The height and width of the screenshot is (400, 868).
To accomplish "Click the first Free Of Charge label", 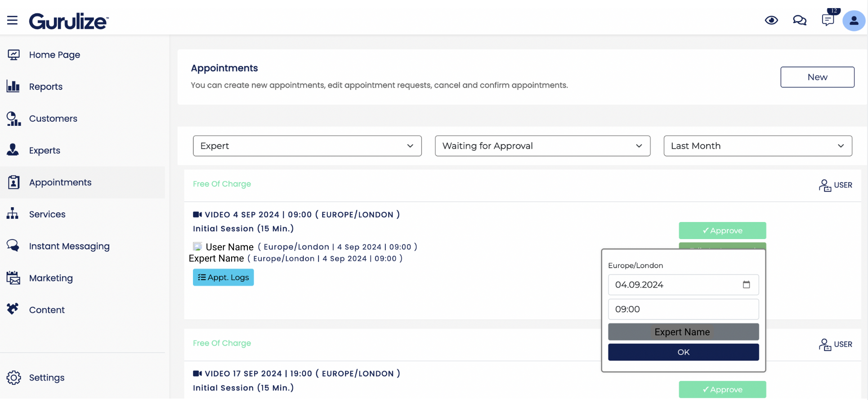I will point(222,184).
